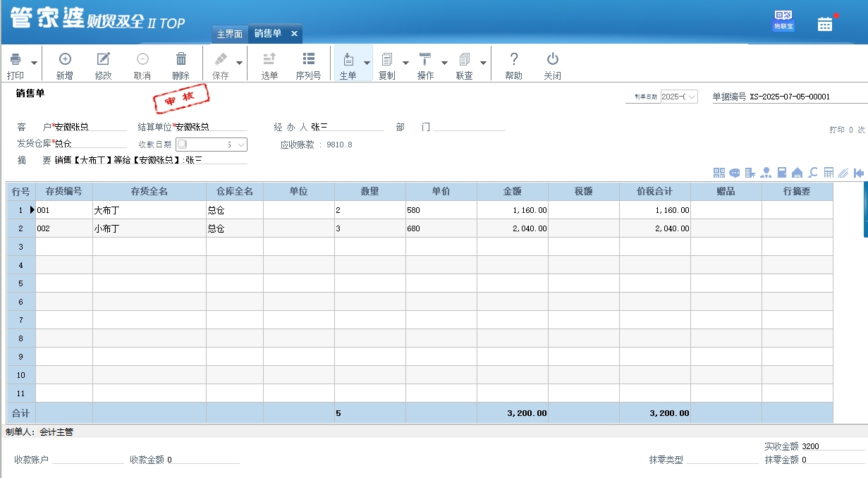
Task: Switch to the 主界面 tab
Action: [x=230, y=34]
